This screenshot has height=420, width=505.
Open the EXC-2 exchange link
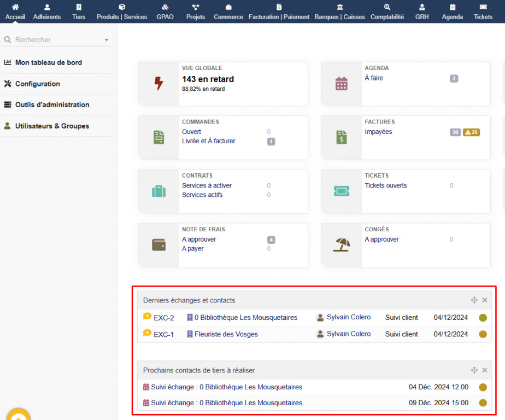[x=163, y=318]
